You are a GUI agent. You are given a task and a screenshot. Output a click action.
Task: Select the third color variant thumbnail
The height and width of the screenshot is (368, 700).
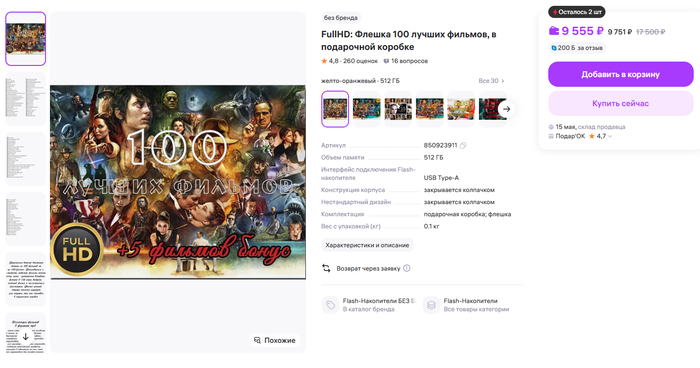point(398,109)
